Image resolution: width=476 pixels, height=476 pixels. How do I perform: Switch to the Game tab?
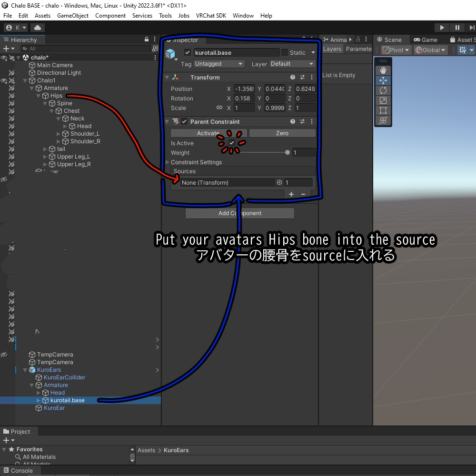click(425, 40)
